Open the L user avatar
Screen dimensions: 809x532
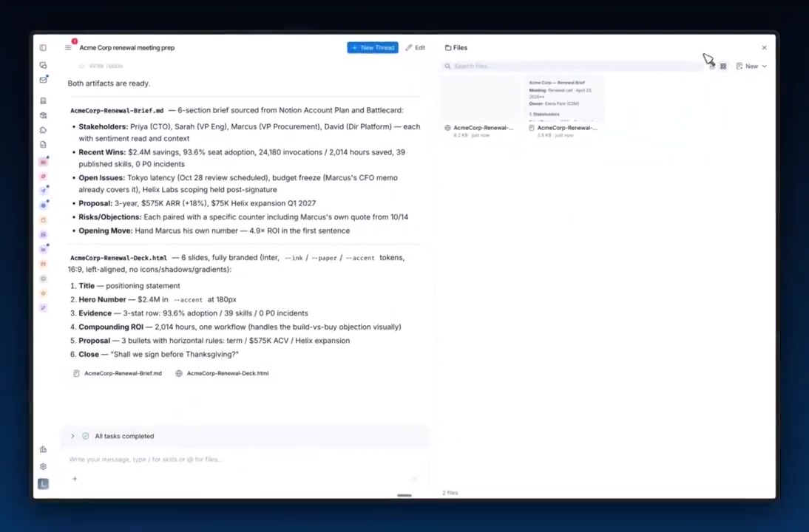pos(44,484)
